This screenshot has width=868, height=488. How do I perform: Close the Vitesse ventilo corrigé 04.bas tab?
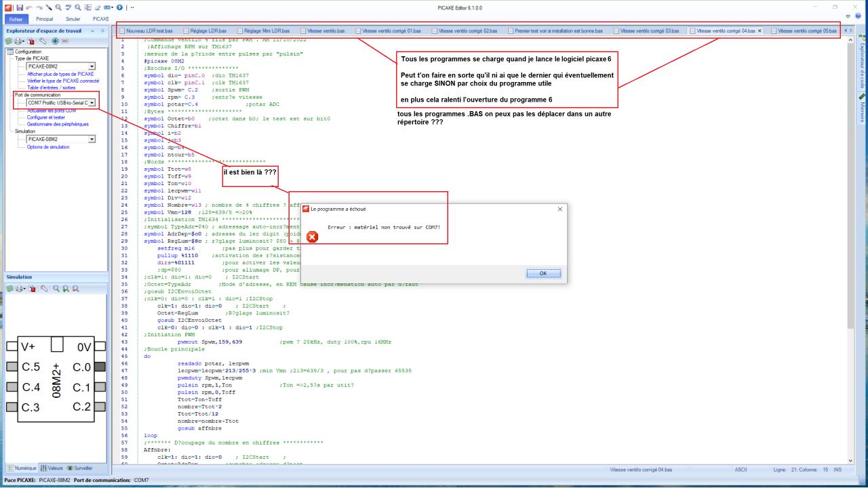tap(759, 30)
